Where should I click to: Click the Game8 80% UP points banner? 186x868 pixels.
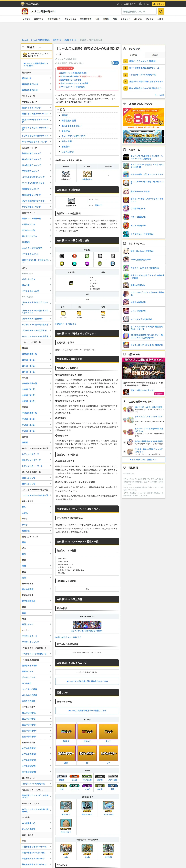tap(144, 118)
